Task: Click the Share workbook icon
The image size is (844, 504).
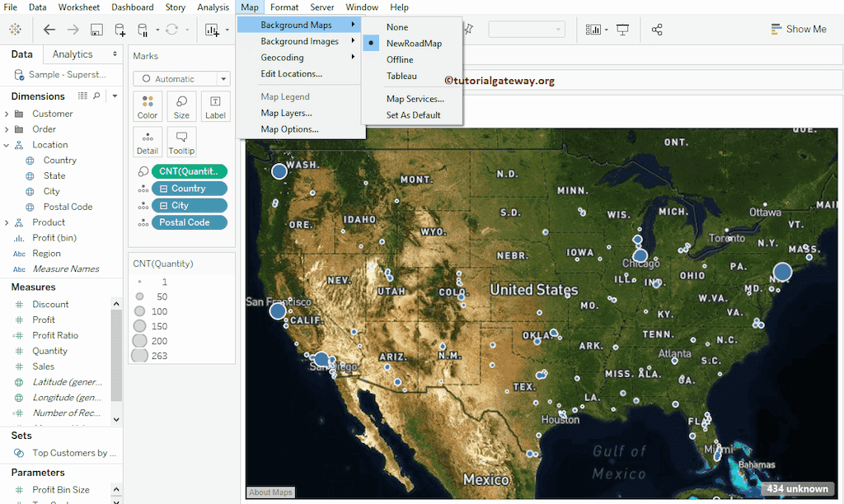Action: click(657, 29)
